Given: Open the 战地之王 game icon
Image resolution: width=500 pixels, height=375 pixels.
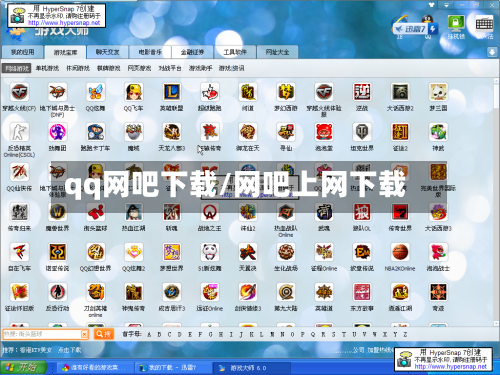Looking at the screenshot, I should pyautogui.click(x=210, y=212).
